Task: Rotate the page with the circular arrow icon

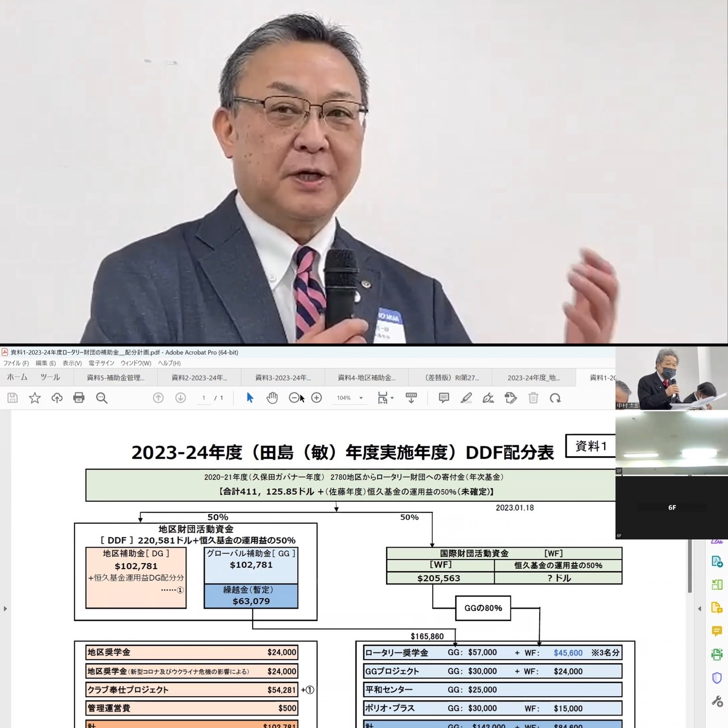Action: 556,398
